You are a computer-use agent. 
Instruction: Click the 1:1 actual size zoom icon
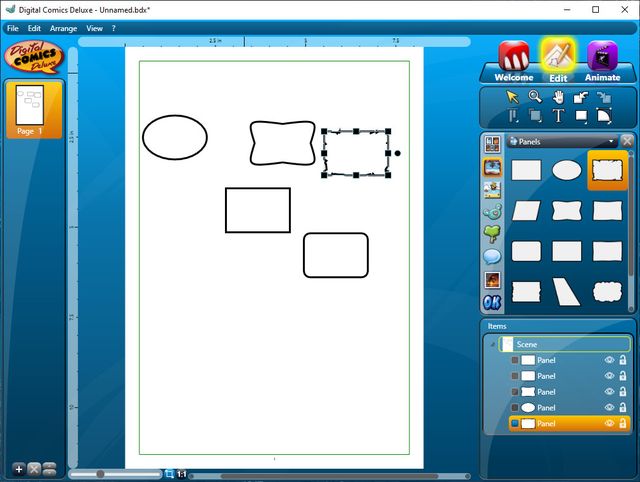point(182,473)
